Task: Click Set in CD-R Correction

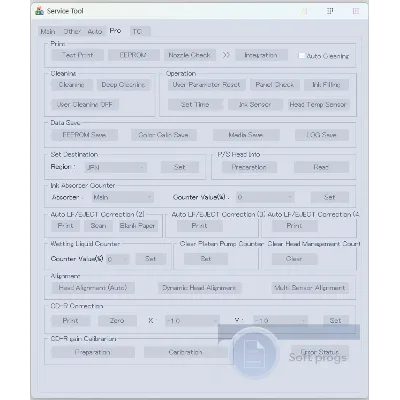Action: (x=336, y=321)
